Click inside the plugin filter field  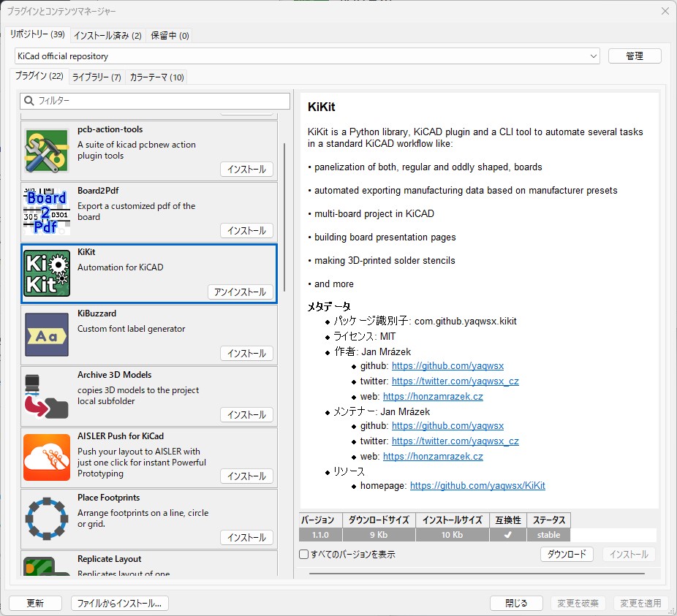click(154, 100)
